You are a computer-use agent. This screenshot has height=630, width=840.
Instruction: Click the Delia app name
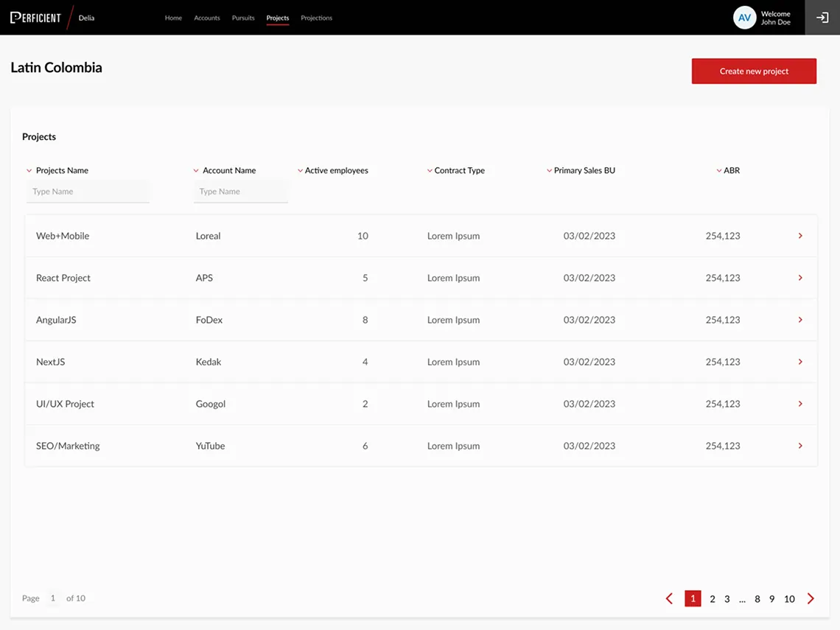[86, 18]
